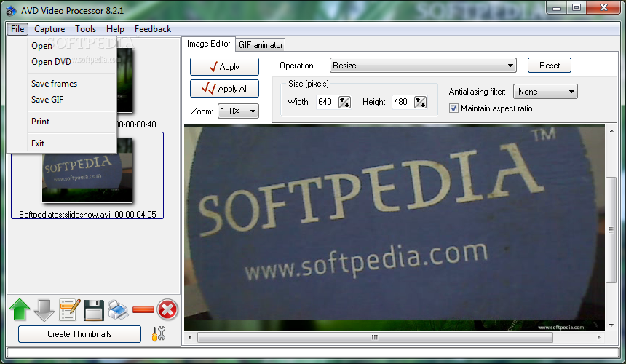
Task: Click the Height input field showing 480
Action: pos(403,102)
